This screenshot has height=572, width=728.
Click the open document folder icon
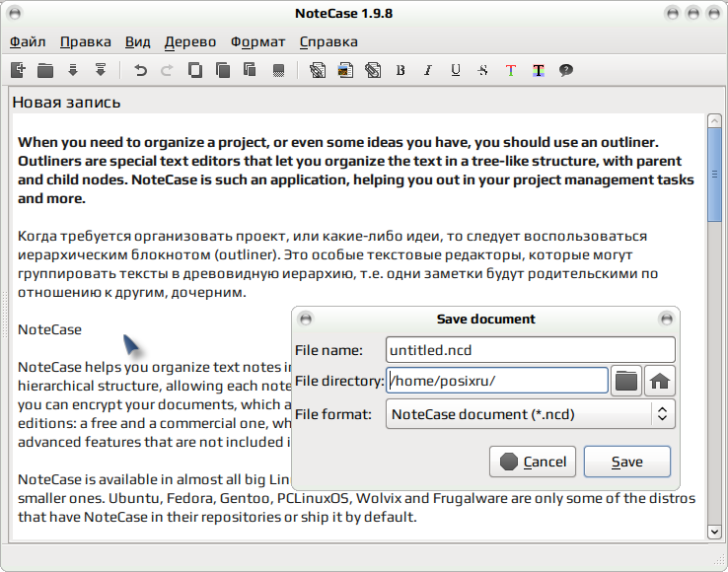(45, 70)
